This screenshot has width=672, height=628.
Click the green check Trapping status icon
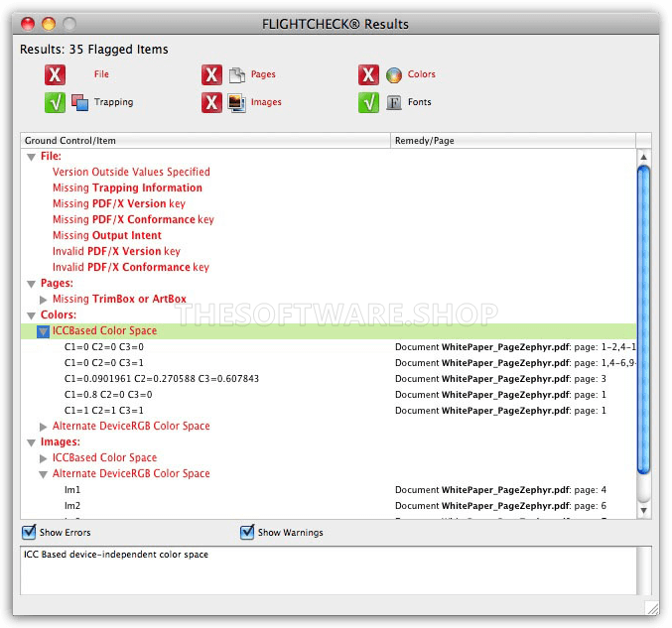point(55,102)
